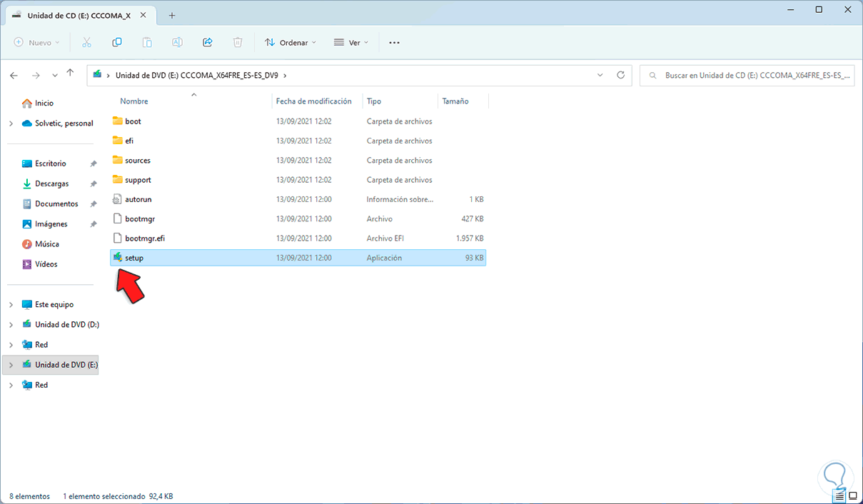Click the Copy icon in toolbar

click(x=117, y=43)
